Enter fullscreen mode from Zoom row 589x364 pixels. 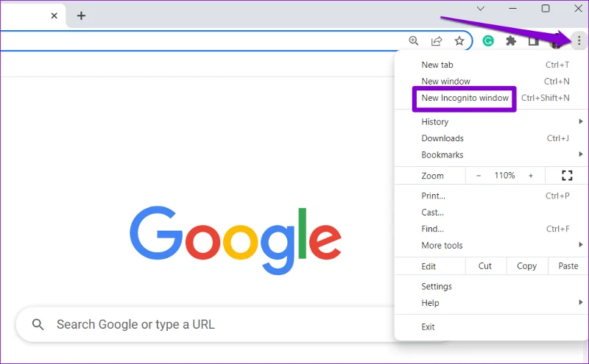pyautogui.click(x=567, y=175)
